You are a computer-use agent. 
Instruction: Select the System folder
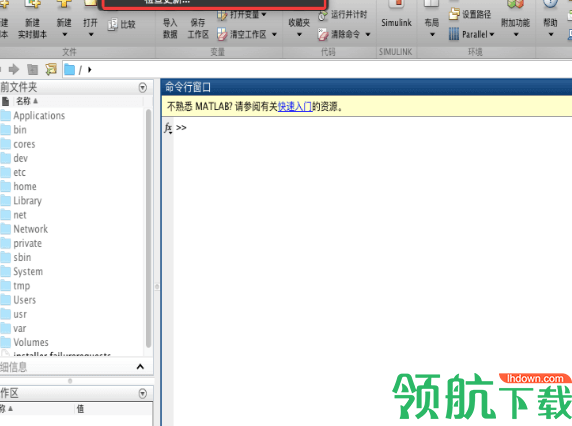coord(28,272)
